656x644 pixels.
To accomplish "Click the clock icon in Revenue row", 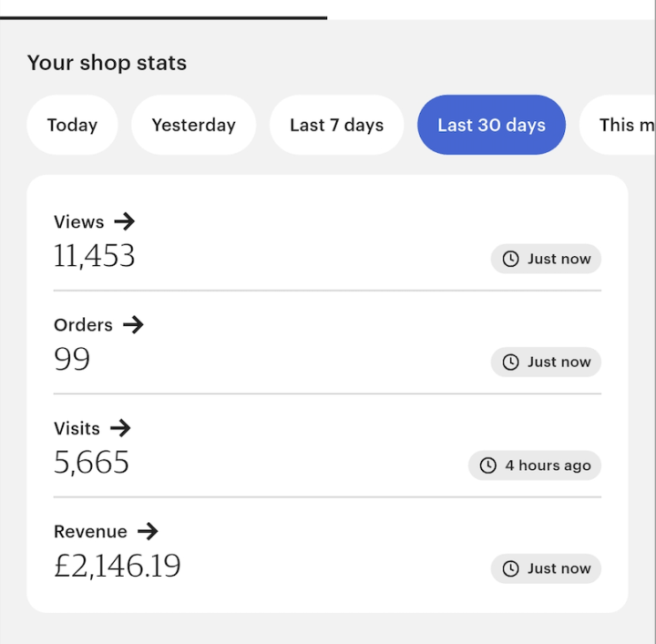I will click(x=511, y=568).
